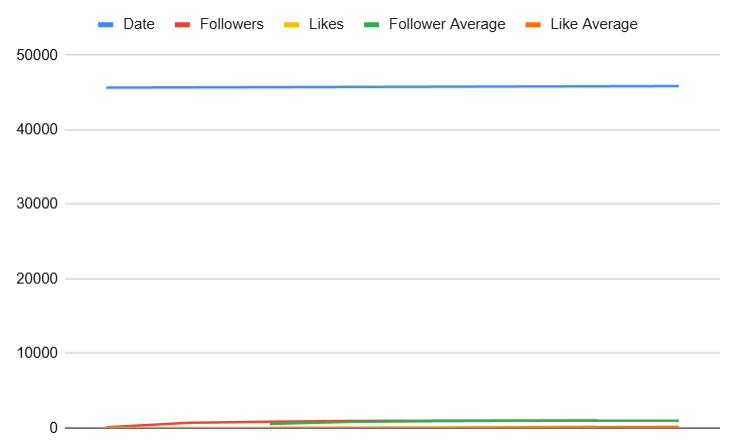Screen dimensions: 734x448
Task: Click the red Followers legend swatch
Action: click(x=182, y=24)
